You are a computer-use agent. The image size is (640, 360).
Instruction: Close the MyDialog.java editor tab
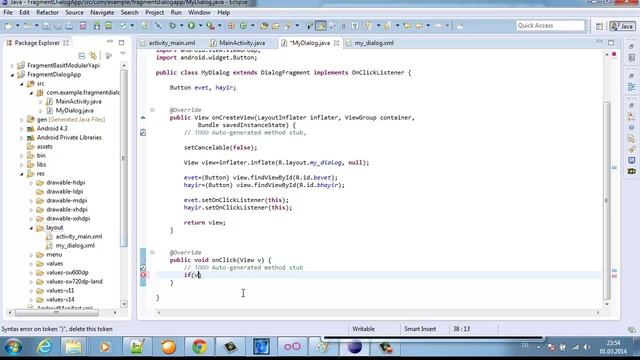pos(336,43)
